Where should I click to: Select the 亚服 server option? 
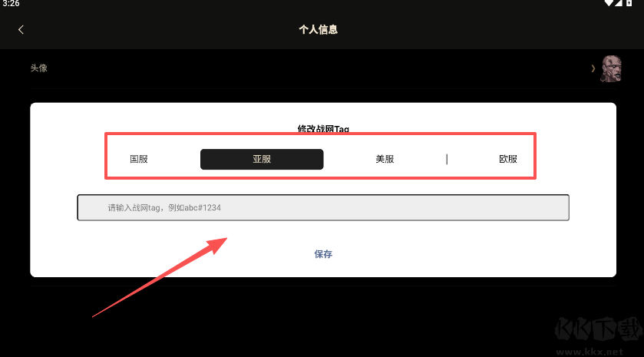click(262, 159)
